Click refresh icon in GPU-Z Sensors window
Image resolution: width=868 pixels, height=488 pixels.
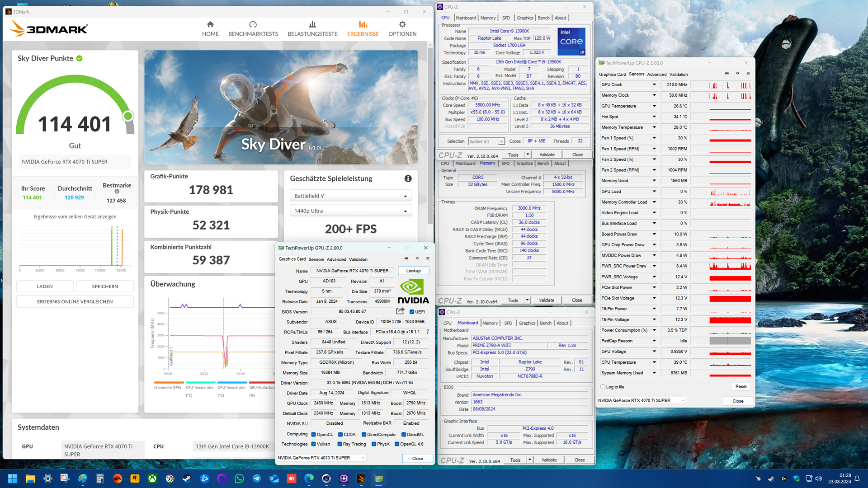tap(737, 74)
